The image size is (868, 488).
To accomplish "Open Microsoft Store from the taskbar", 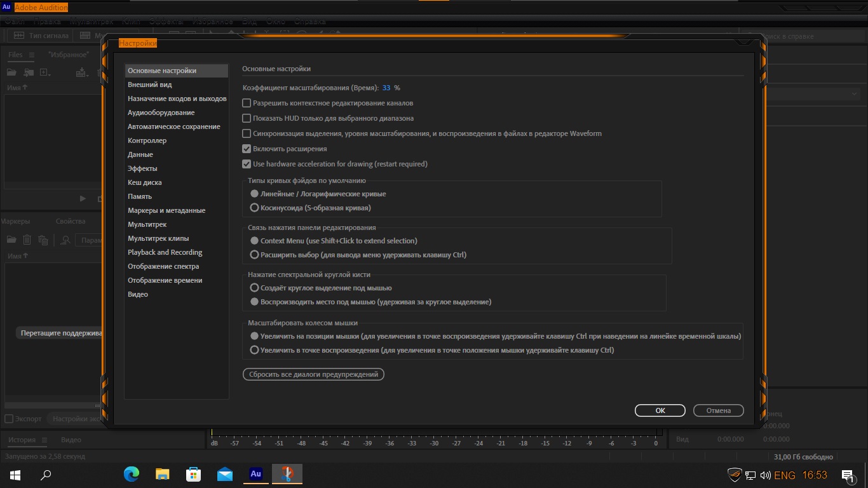I will click(193, 474).
